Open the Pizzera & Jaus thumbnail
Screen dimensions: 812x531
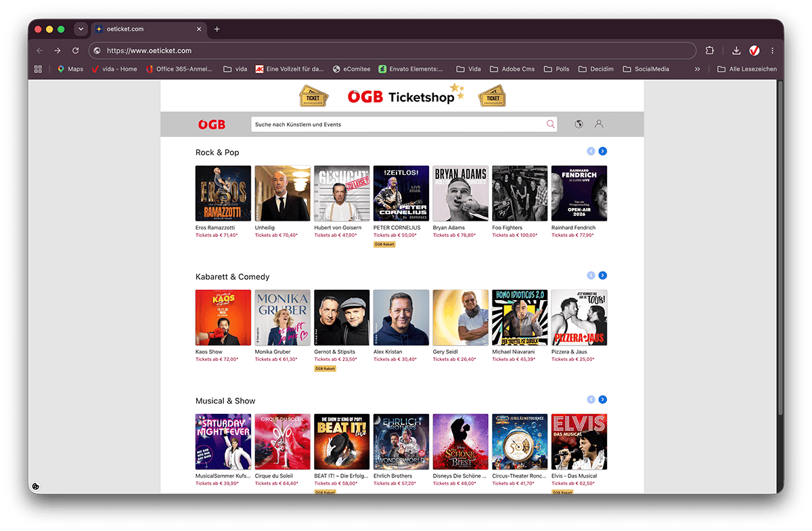pyautogui.click(x=579, y=318)
